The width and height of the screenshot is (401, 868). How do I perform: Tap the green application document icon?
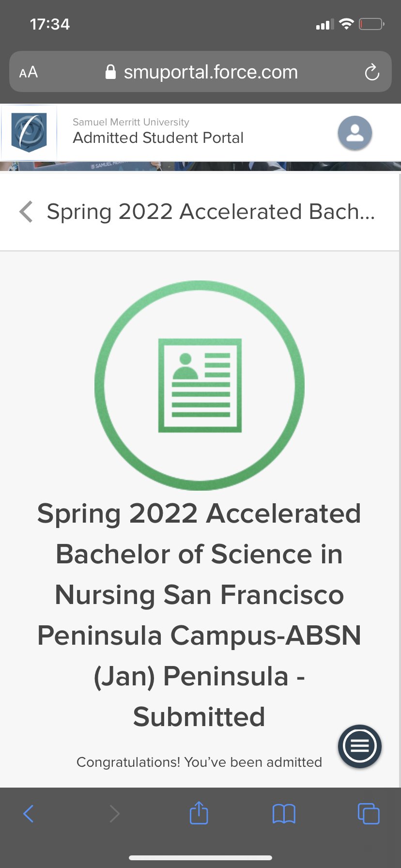tap(200, 386)
